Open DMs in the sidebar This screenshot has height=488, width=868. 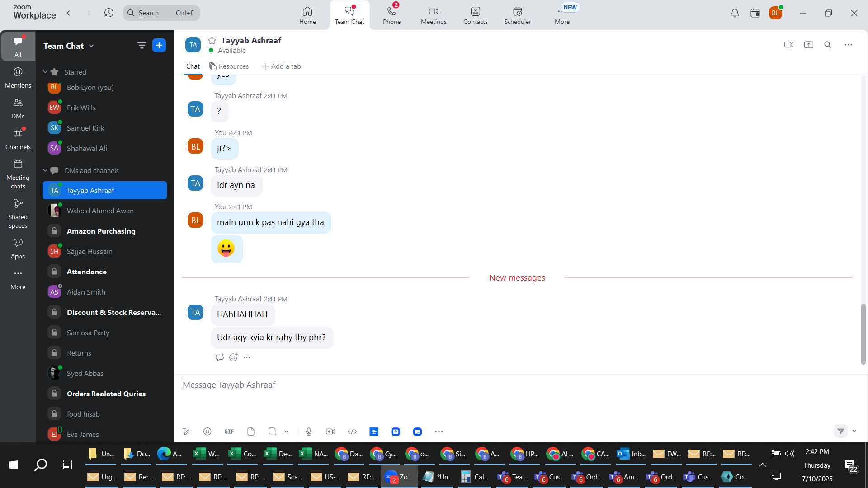click(x=18, y=108)
